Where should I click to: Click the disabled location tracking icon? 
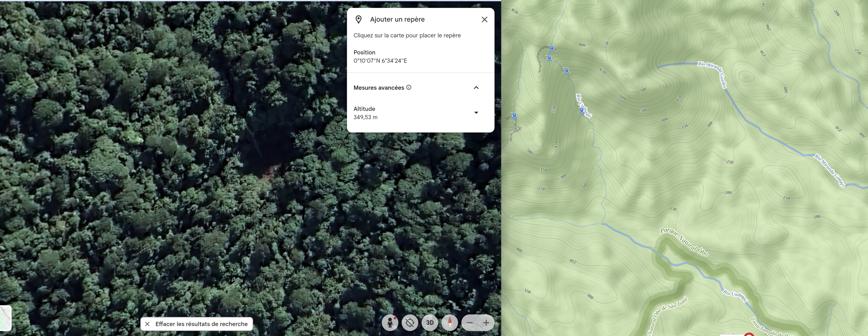410,323
